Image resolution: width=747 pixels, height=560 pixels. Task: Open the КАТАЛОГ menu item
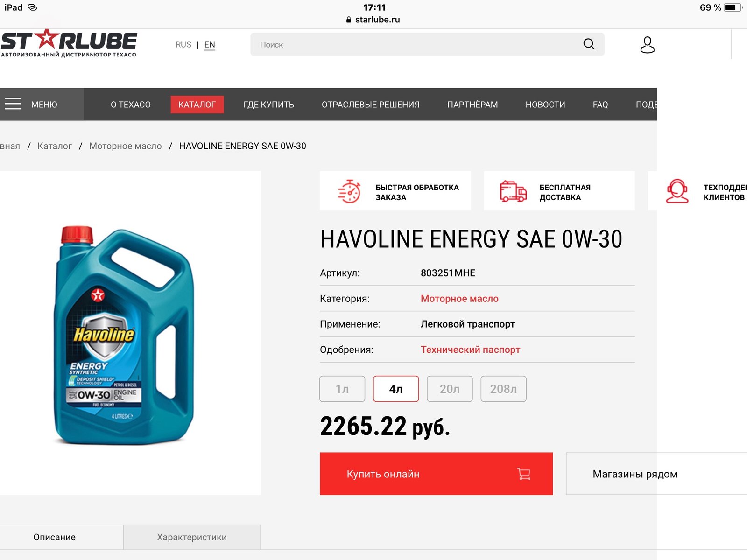pos(197,105)
